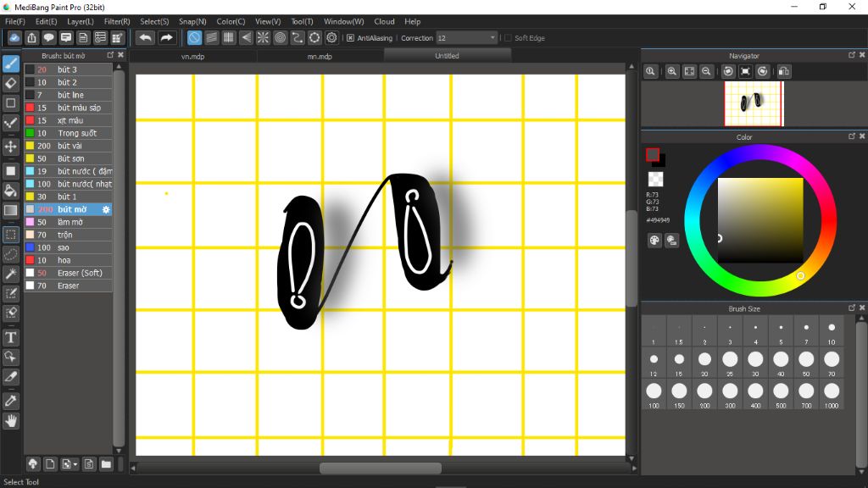868x488 pixels.
Task: Enable the crisscross grid snap guide
Action: tap(229, 37)
